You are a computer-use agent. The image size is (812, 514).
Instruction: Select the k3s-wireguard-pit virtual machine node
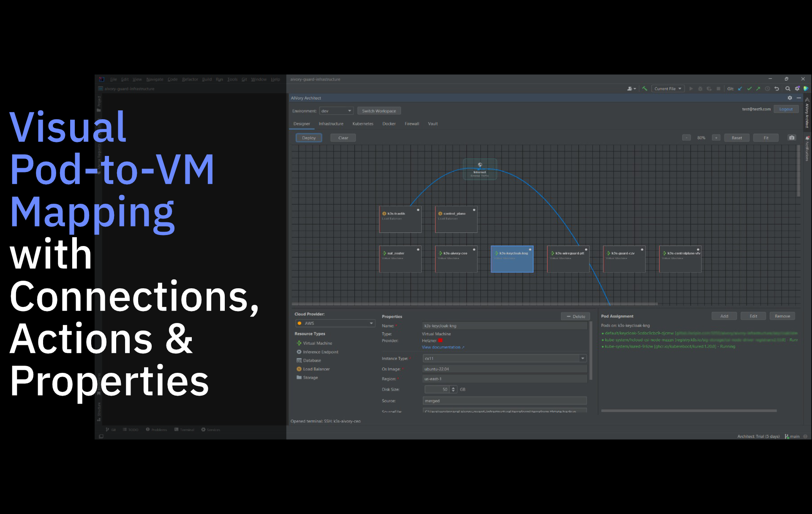point(568,258)
